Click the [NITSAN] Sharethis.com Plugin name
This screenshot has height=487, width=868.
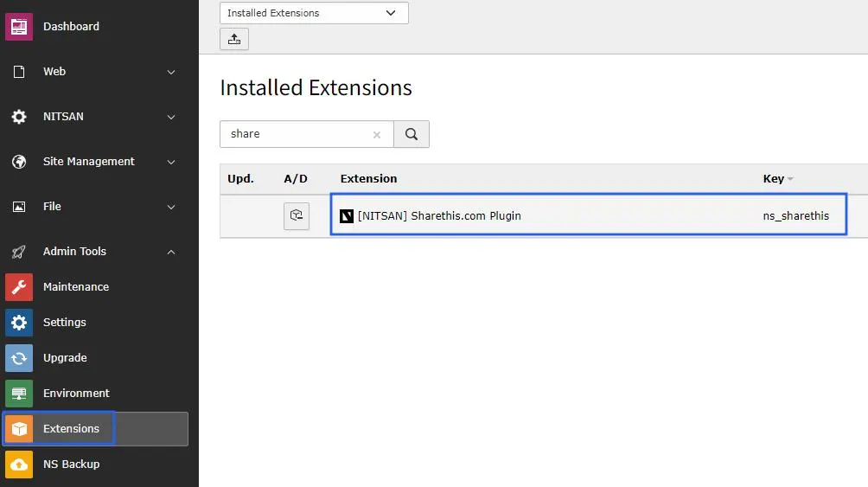click(x=439, y=216)
